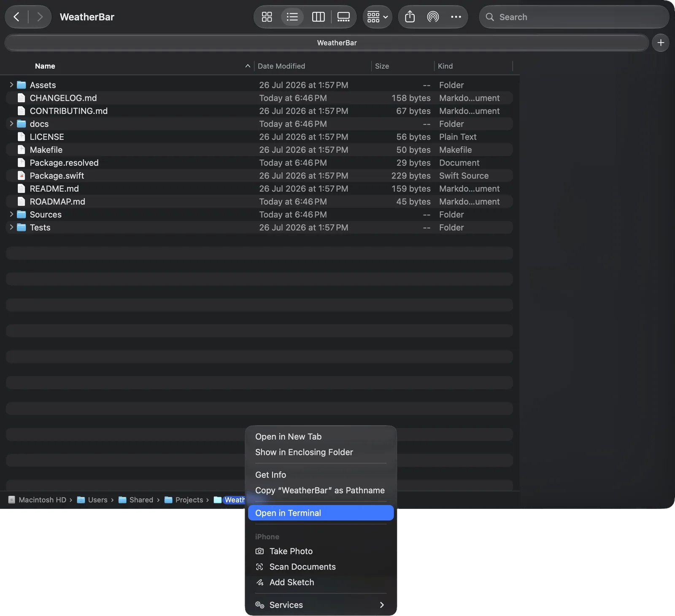The width and height of the screenshot is (675, 616).
Task: Select the Assets folder icon
Action: [22, 85]
